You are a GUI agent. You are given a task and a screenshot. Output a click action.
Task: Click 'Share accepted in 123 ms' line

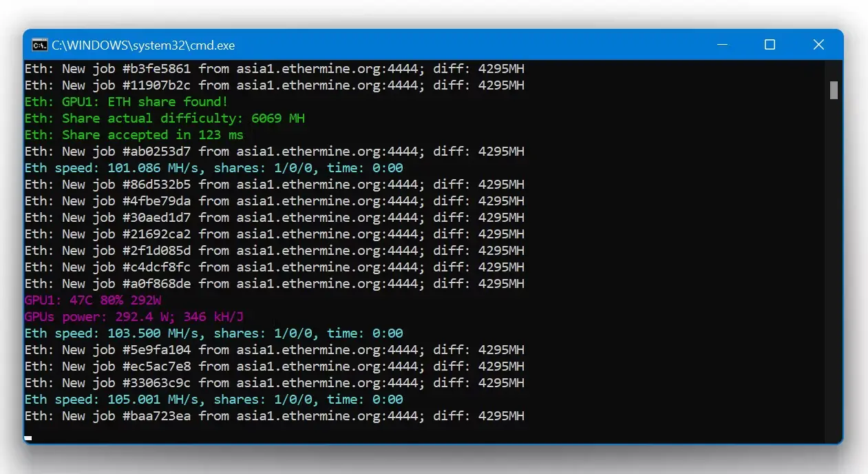pos(134,135)
